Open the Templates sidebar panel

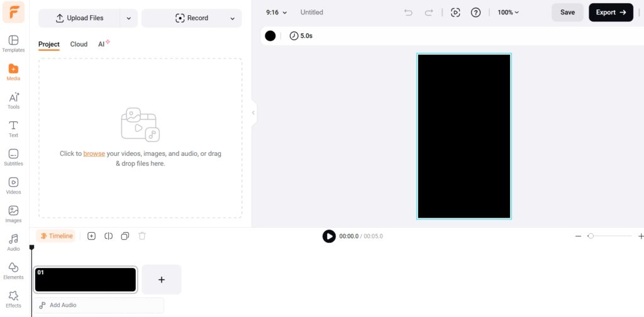tap(13, 43)
